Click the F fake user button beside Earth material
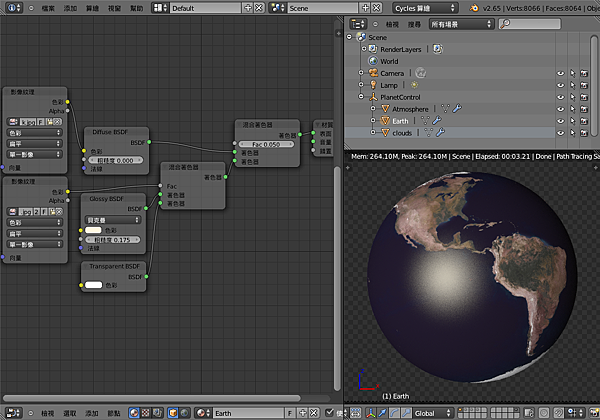The height and width of the screenshot is (420, 600). click(290, 413)
